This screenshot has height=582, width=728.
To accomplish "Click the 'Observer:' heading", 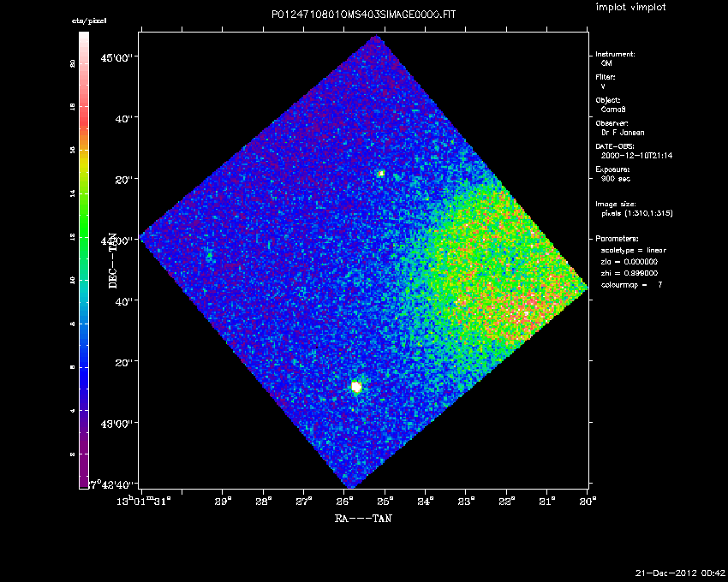I will [612, 123].
